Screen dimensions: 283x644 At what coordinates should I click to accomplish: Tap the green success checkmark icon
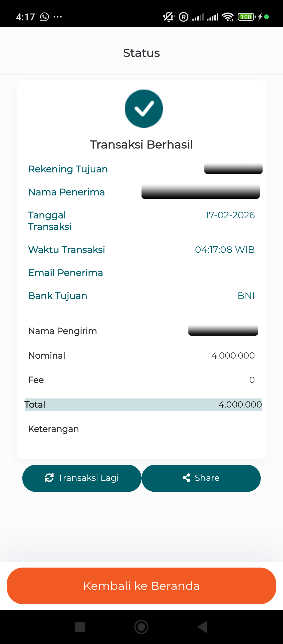coord(144,109)
